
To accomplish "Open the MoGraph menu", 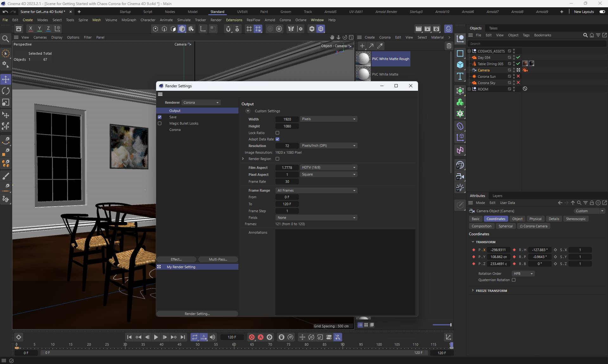I will (x=129, y=20).
